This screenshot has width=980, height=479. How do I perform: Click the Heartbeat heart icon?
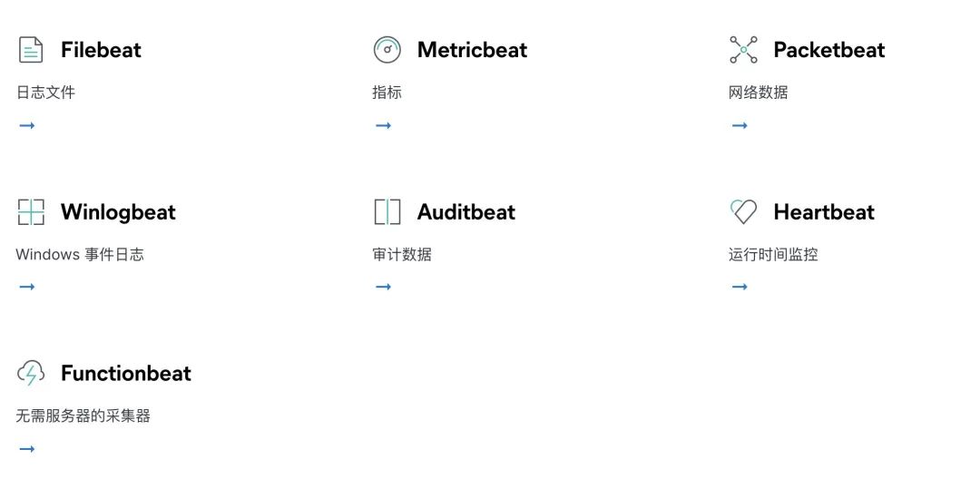click(x=743, y=211)
